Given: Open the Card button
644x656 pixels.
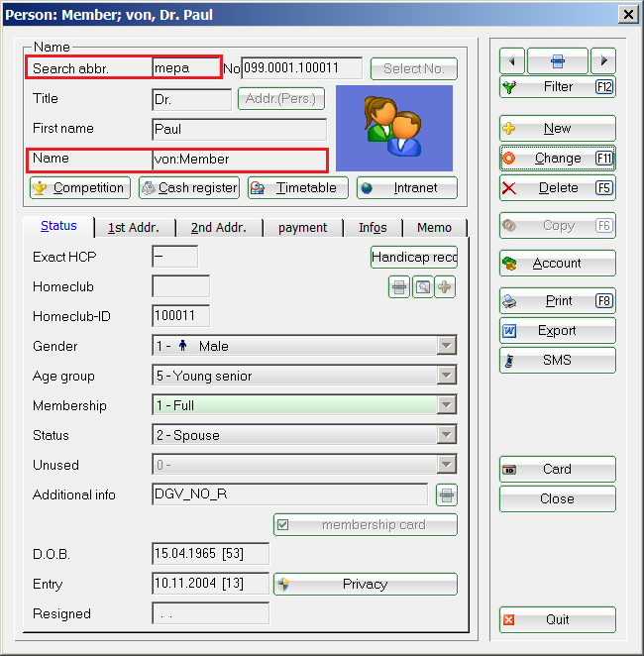Looking at the screenshot, I should pyautogui.click(x=558, y=470).
